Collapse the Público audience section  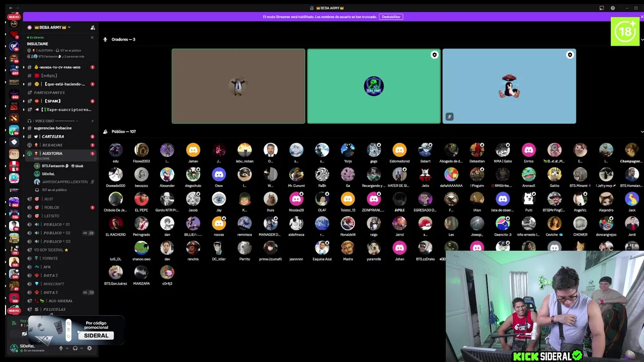(642, 132)
